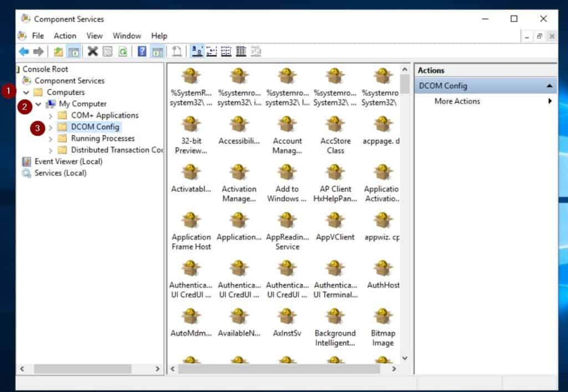Select the AutoMdm... item
Viewport: 568px width, 392px height.
click(191, 323)
